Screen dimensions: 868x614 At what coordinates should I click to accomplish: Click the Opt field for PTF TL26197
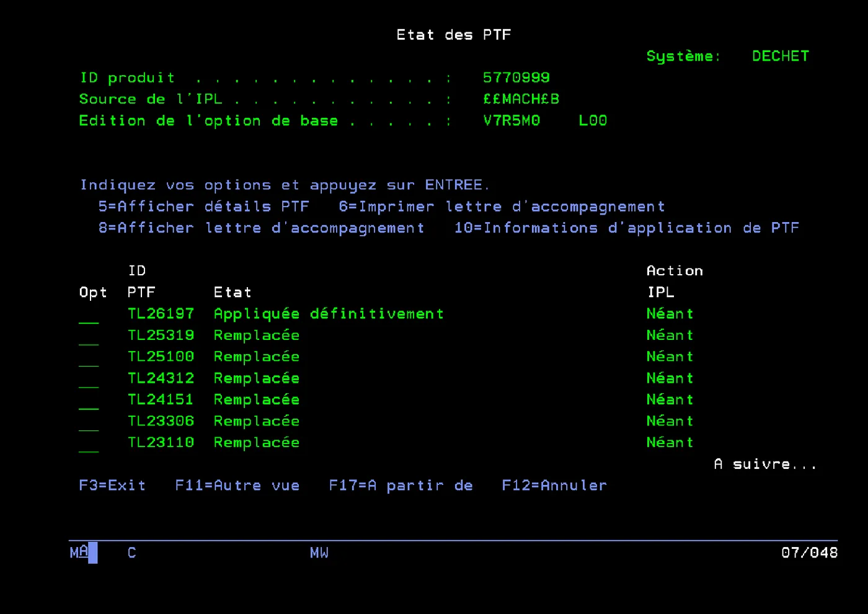(x=89, y=314)
